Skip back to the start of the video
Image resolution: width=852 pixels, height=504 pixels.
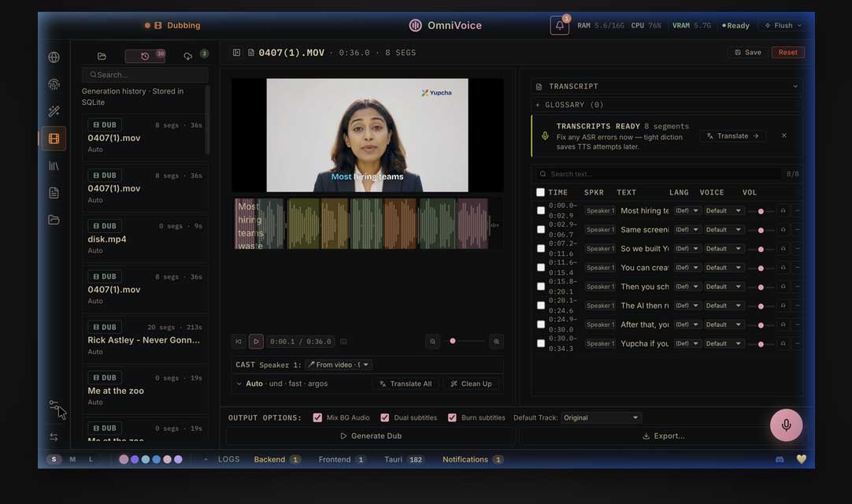(x=239, y=342)
